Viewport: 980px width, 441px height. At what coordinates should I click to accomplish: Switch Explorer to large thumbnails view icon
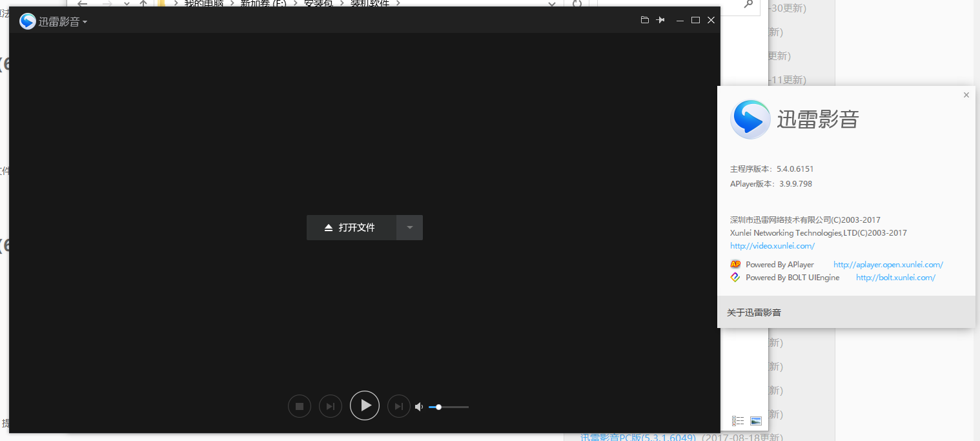[x=756, y=421]
